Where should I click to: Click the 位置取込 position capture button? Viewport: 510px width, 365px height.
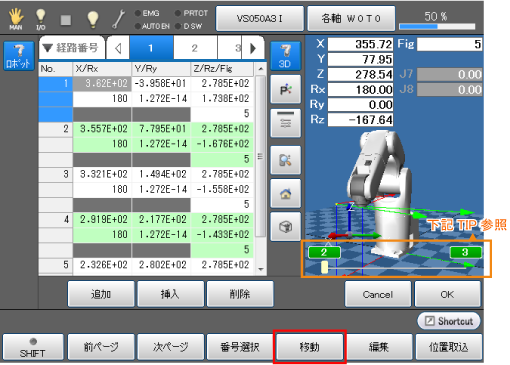tap(449, 347)
